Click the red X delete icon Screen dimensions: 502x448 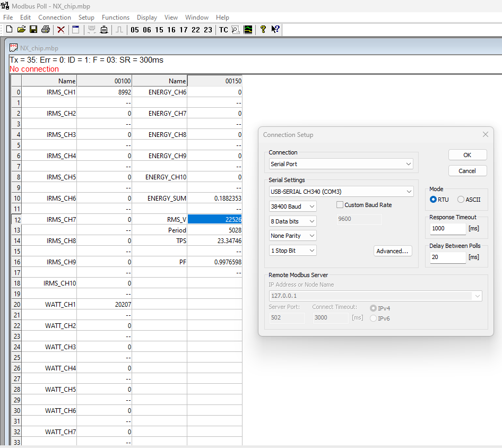(61, 30)
